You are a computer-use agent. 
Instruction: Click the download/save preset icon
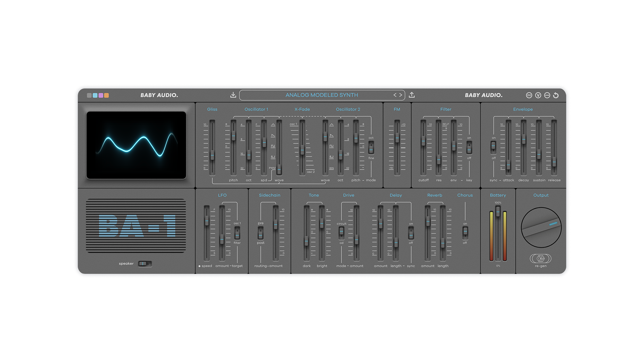click(x=233, y=95)
